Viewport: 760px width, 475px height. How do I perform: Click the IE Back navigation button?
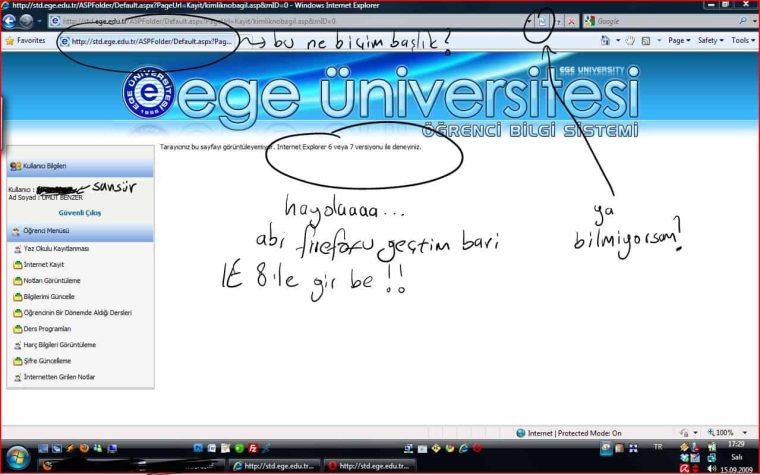click(11, 20)
